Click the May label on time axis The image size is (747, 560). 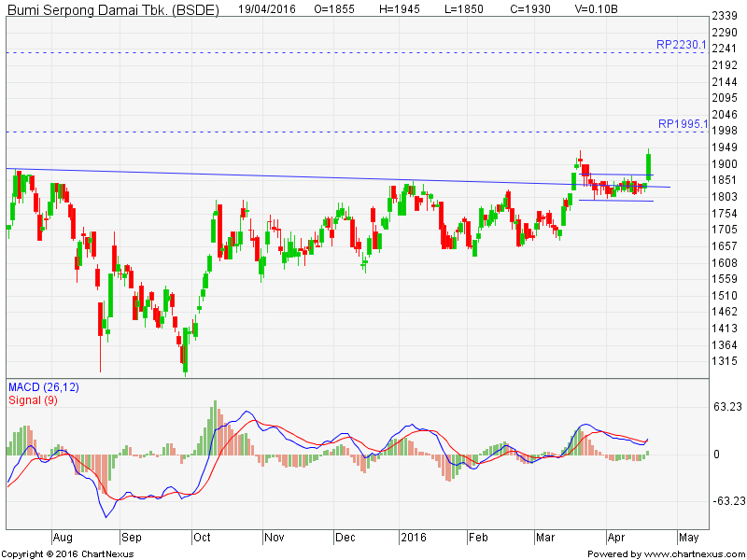[x=687, y=538]
